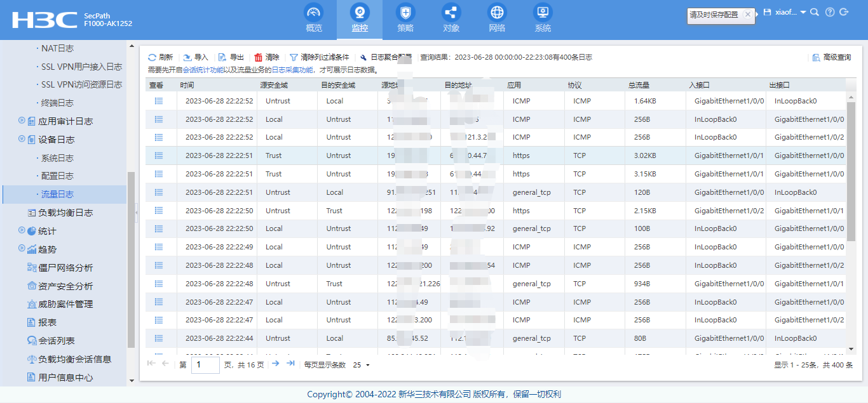Expand the 统计 tree node
This screenshot has width=868, height=403.
pos(22,230)
